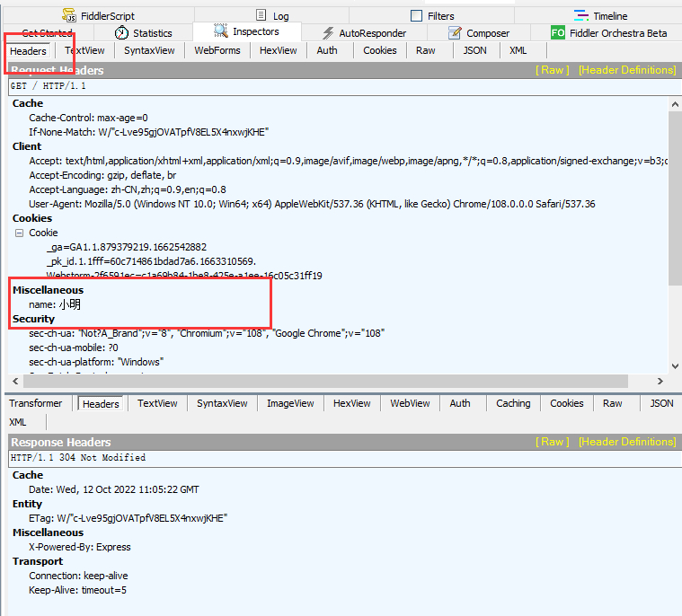This screenshot has height=616, width=682.
Task: Tick the Filters checkbox icon
Action: (416, 16)
